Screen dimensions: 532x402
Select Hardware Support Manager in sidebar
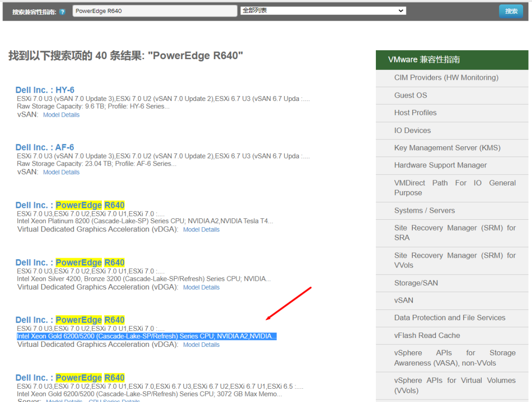(x=452, y=165)
